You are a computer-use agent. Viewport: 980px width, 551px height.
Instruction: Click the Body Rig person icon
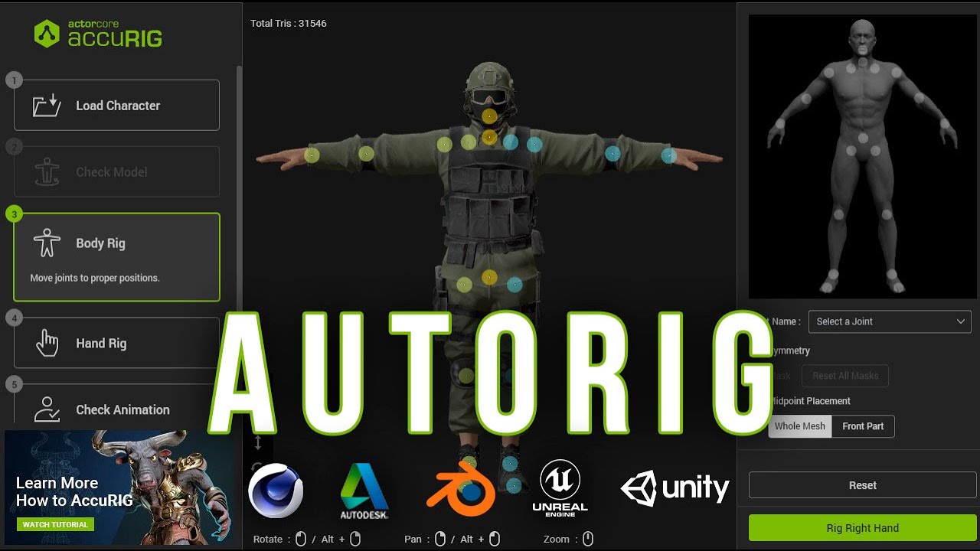[47, 243]
